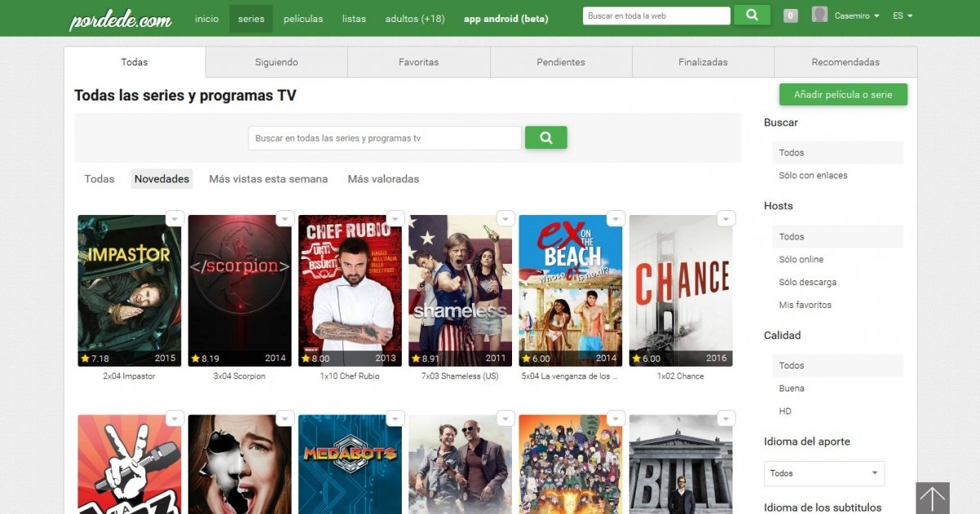Open dropdown arrow on Chance poster
The width and height of the screenshot is (980, 514).
click(x=726, y=218)
